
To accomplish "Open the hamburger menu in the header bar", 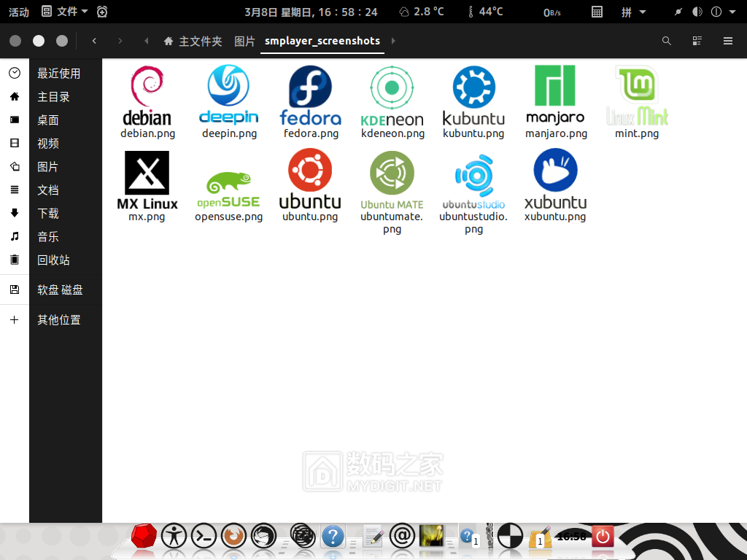I will pyautogui.click(x=728, y=41).
